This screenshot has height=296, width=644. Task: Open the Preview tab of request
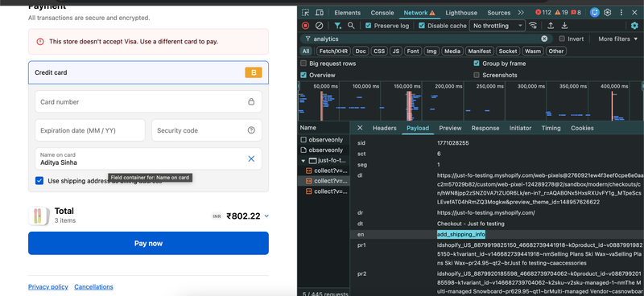(450, 128)
